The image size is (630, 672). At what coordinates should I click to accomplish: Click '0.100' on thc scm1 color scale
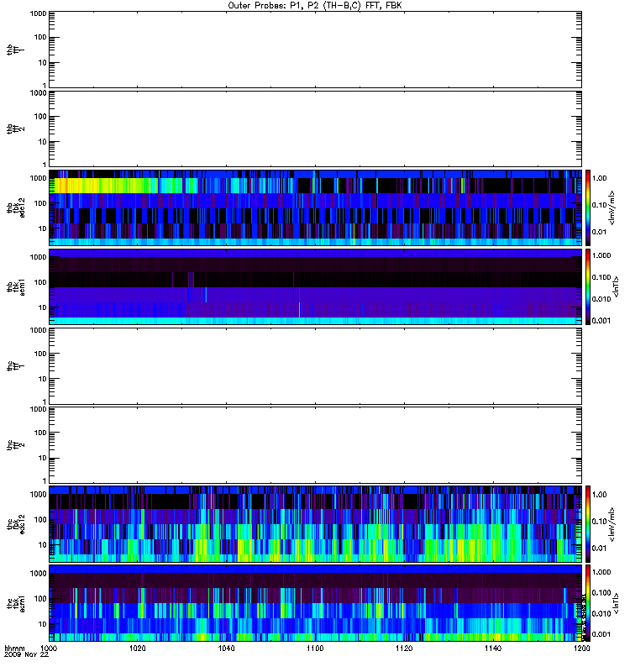(601, 593)
